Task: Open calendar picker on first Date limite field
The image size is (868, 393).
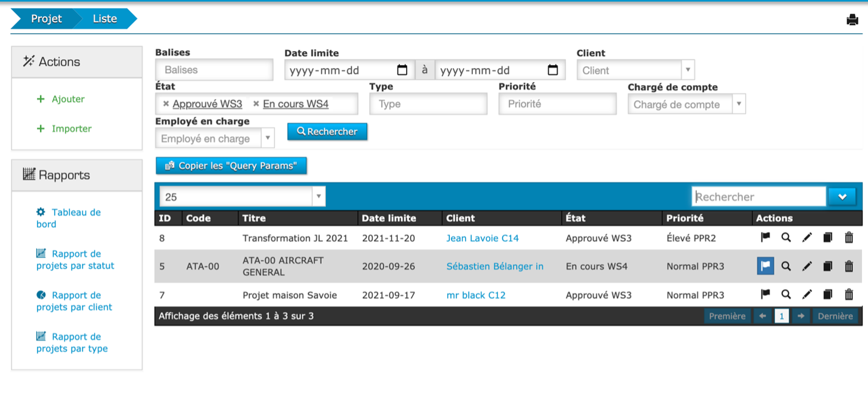Action: click(x=402, y=70)
